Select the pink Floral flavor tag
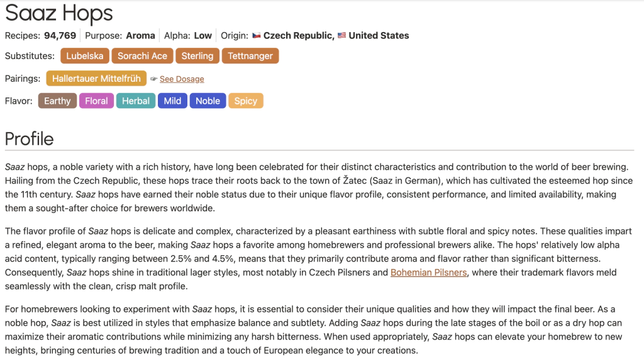This screenshot has width=644, height=359. click(96, 101)
